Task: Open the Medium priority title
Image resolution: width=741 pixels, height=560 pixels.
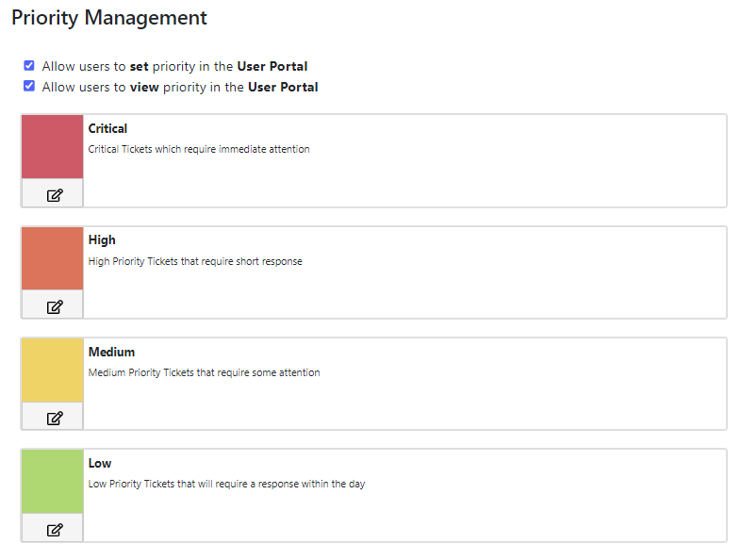Action: point(111,352)
